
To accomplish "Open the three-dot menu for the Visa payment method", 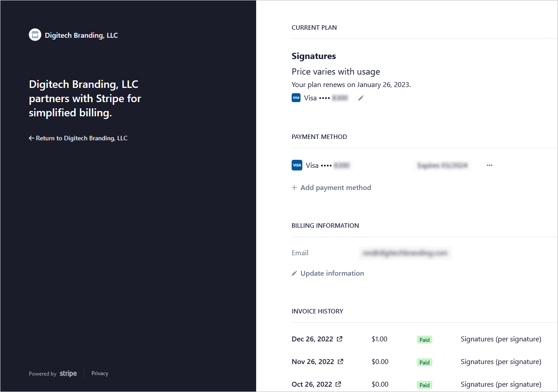I will point(490,165).
